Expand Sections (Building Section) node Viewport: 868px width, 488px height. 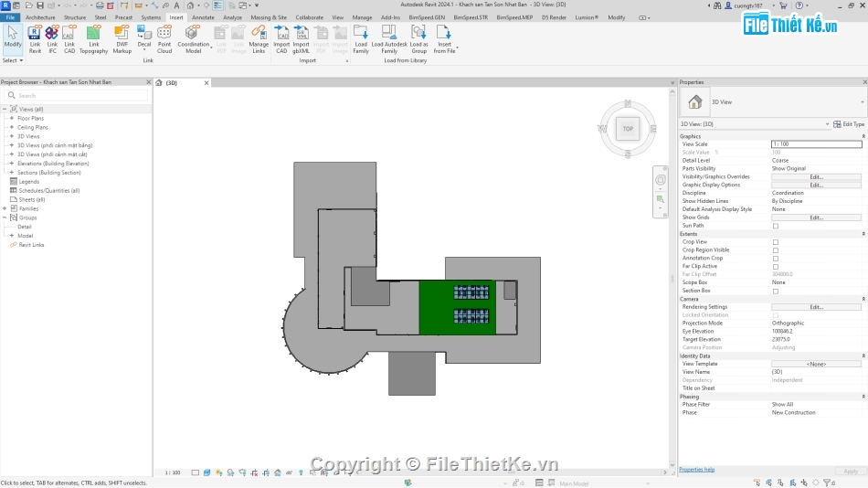[12, 173]
